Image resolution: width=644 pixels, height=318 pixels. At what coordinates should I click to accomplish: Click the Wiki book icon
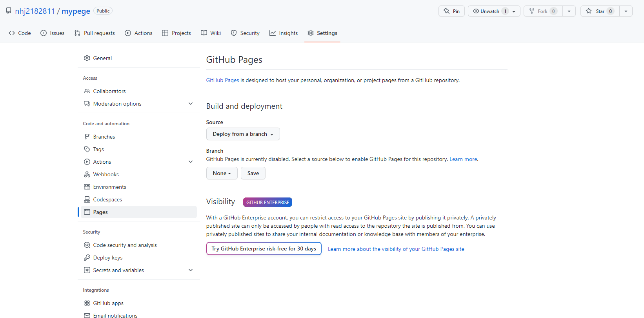coord(204,33)
